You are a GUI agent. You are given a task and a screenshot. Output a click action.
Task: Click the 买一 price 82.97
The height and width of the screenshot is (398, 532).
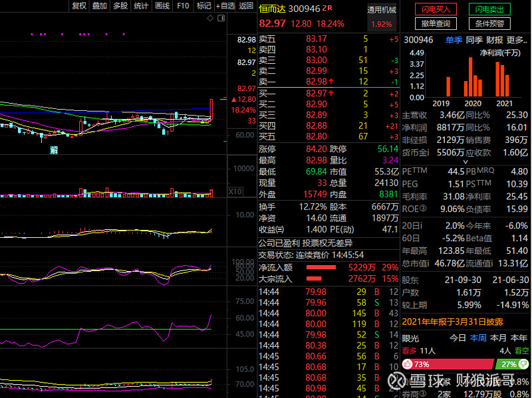[317, 93]
